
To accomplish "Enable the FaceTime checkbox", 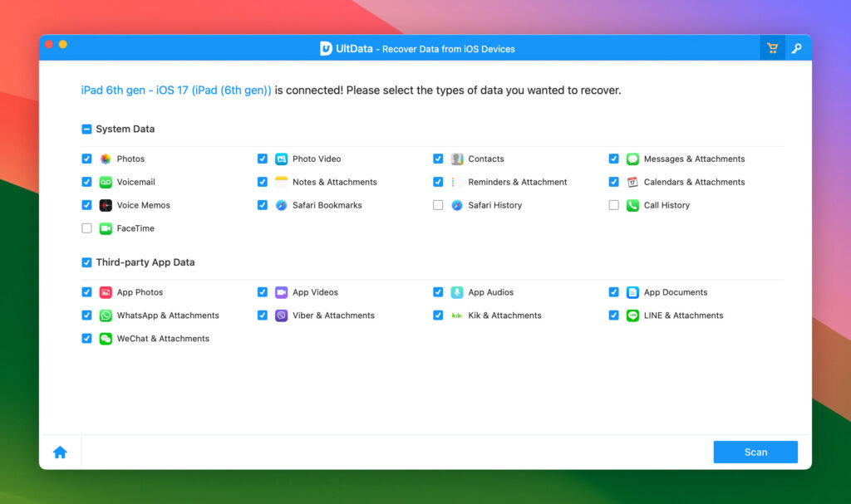I will tap(86, 228).
